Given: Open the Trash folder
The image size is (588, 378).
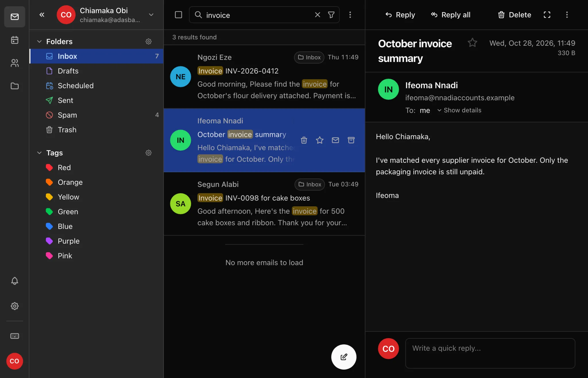Looking at the screenshot, I should [97, 130].
